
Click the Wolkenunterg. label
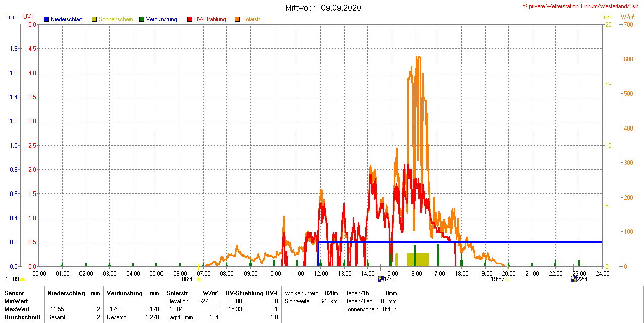pyautogui.click(x=302, y=293)
